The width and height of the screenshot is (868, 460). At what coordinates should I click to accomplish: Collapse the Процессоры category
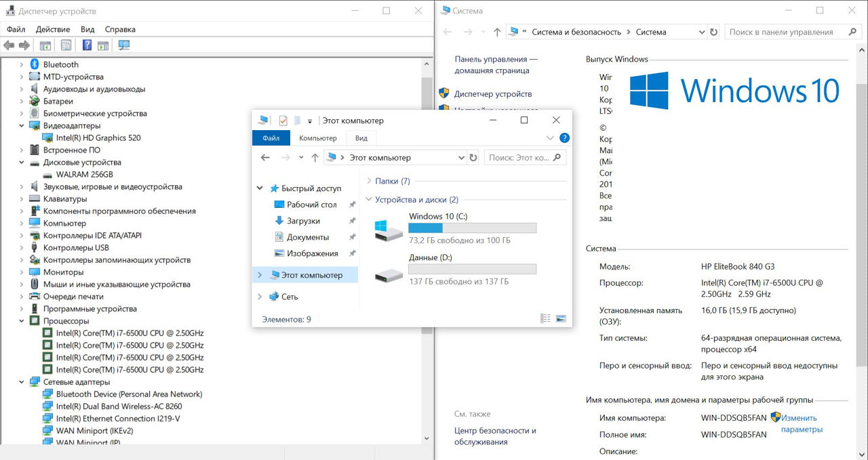tap(22, 321)
